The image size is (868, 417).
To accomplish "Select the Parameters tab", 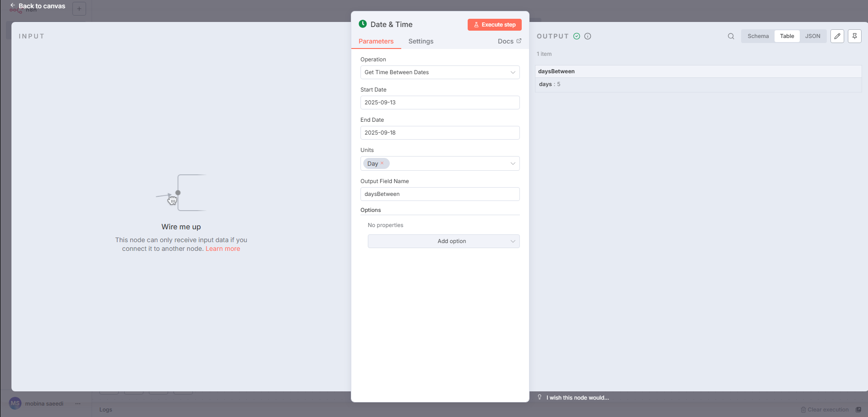I will coord(376,41).
